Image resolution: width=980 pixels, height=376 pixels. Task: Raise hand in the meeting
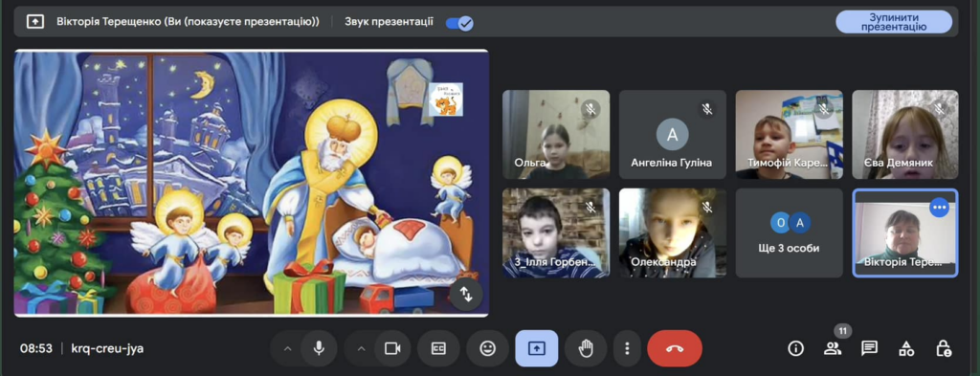tap(585, 348)
